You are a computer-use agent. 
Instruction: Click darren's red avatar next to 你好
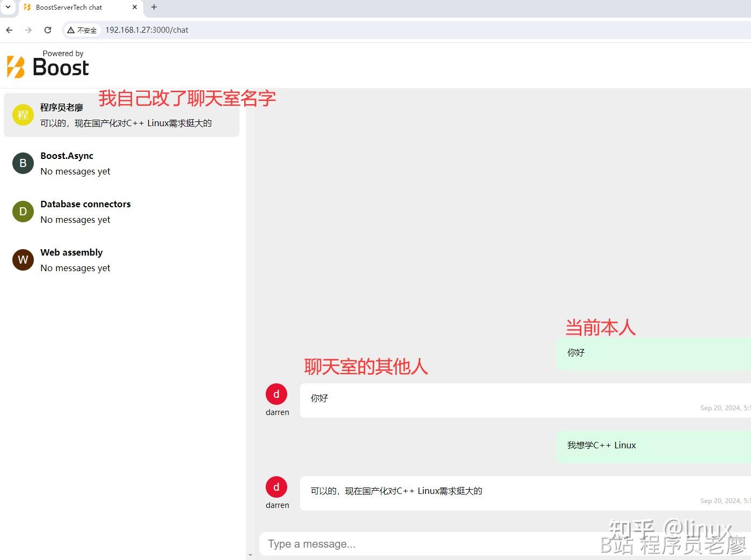tap(276, 394)
